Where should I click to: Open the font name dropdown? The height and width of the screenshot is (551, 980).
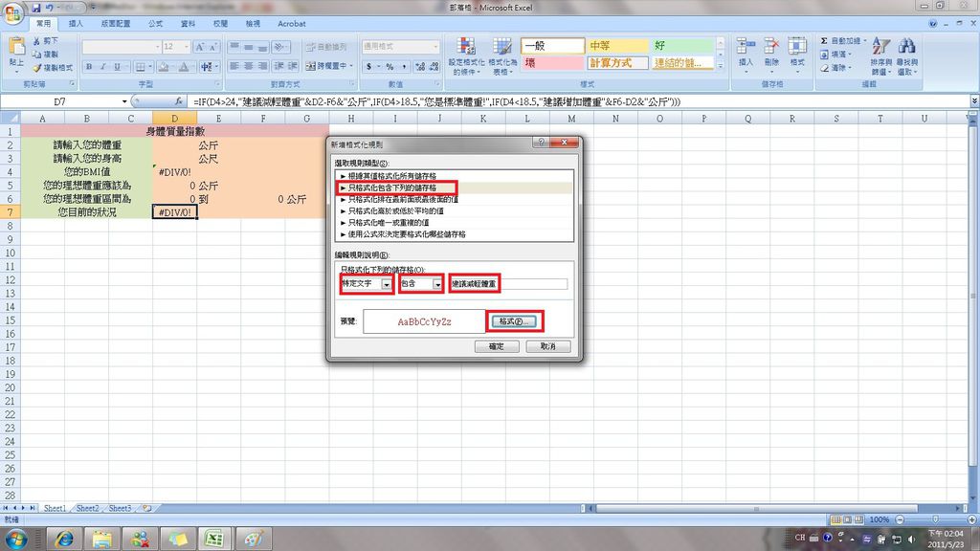(x=157, y=47)
